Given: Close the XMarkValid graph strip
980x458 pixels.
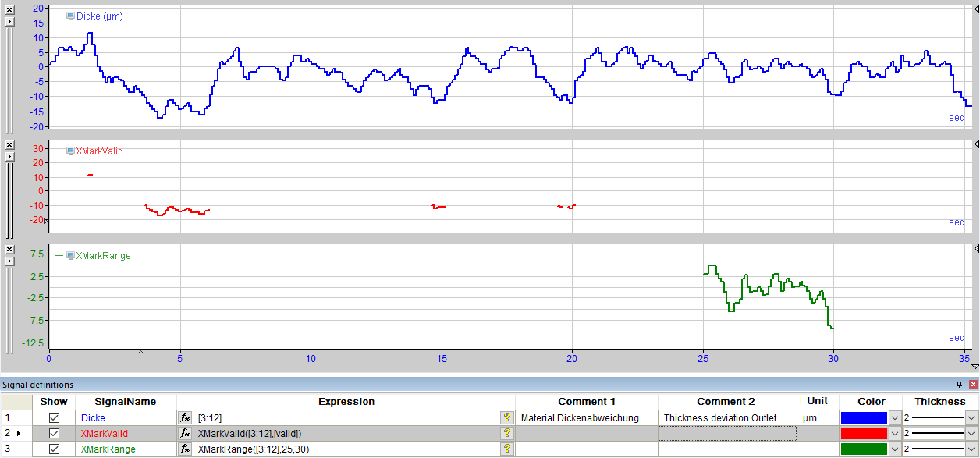Looking at the screenshot, I should tap(9, 144).
